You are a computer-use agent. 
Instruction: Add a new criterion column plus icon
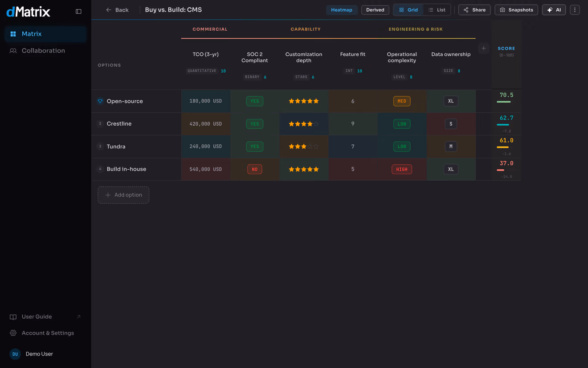tap(484, 48)
